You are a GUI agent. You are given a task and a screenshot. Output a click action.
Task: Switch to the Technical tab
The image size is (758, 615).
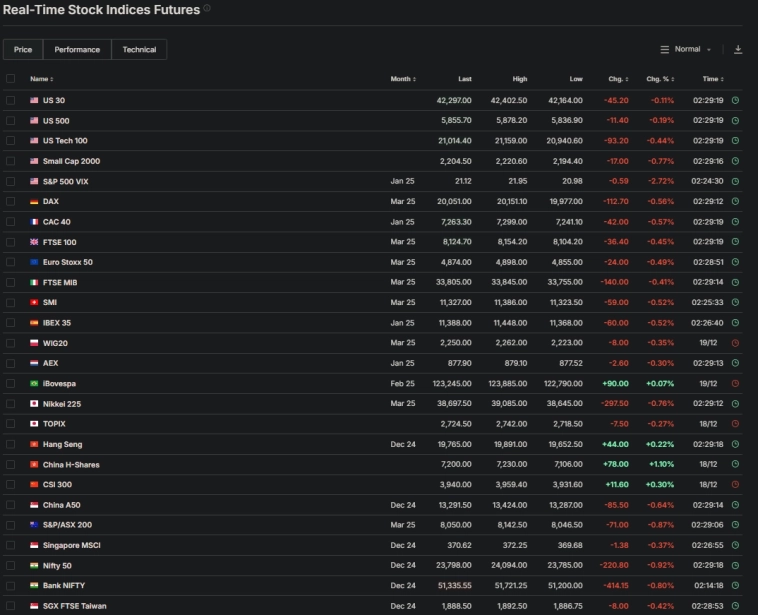point(139,49)
